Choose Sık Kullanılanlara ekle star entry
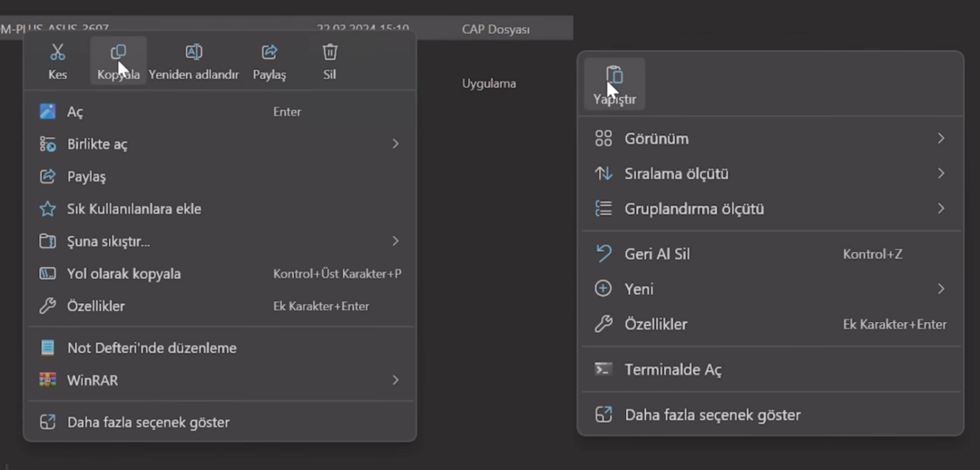 tap(133, 209)
